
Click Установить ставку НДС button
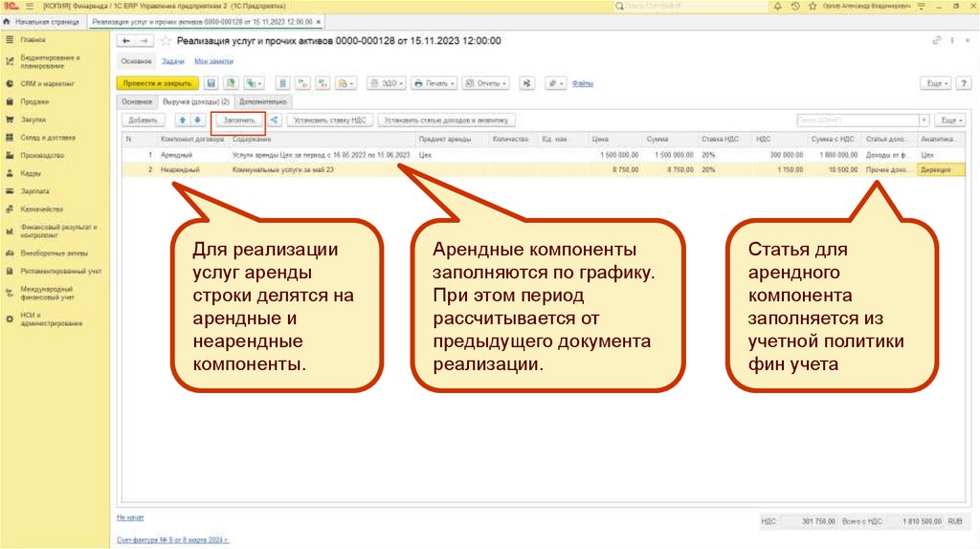[x=329, y=121]
